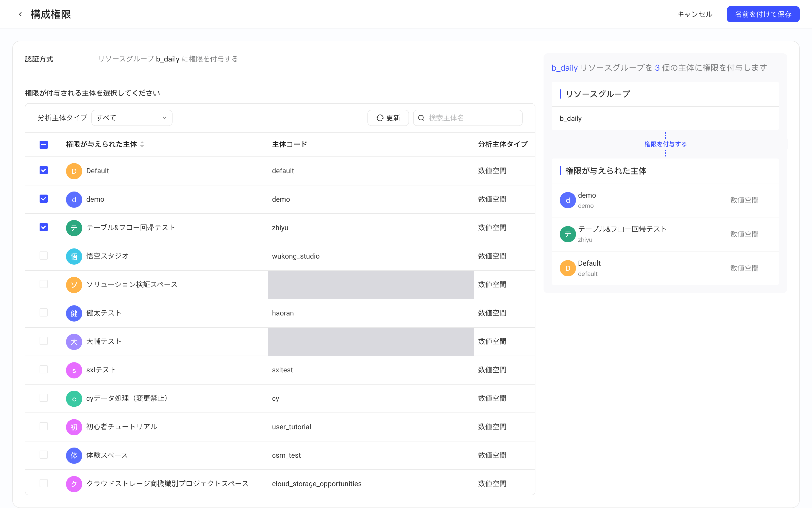The width and height of the screenshot is (812, 508).
Task: Toggle the select-all header checkbox
Action: pos(44,145)
